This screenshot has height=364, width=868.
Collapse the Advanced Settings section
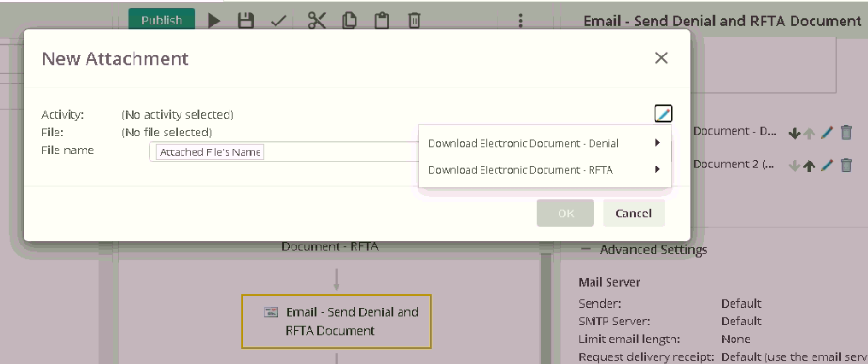(x=585, y=249)
